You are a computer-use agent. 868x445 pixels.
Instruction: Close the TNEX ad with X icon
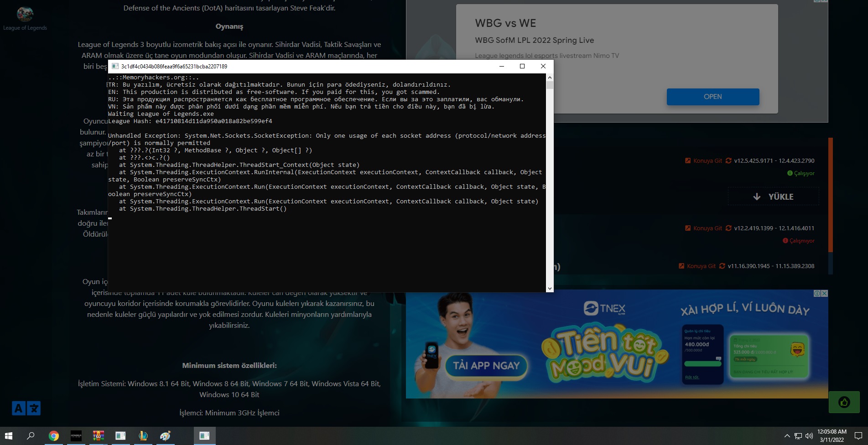tap(825, 294)
